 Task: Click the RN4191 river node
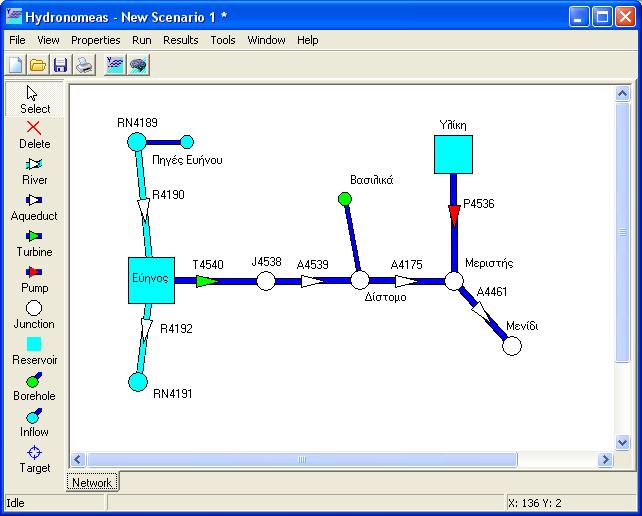click(x=138, y=382)
